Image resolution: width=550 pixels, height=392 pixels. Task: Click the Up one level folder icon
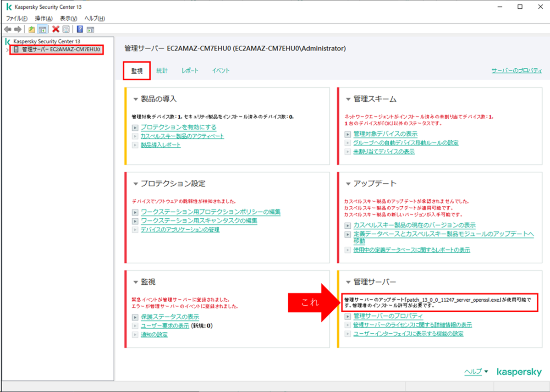coord(32,29)
